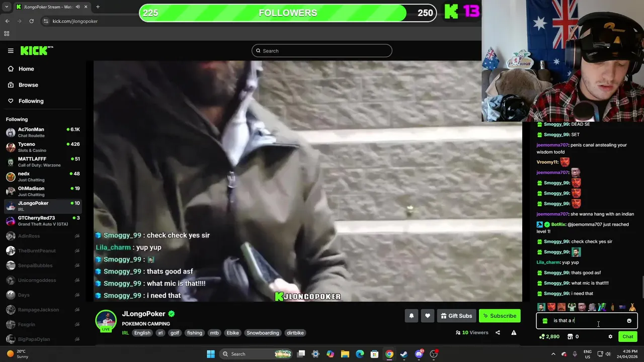Send message with the Chat button

click(x=628, y=336)
